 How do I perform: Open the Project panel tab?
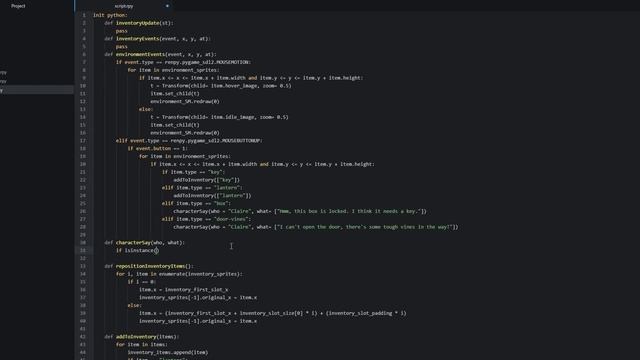click(x=18, y=6)
